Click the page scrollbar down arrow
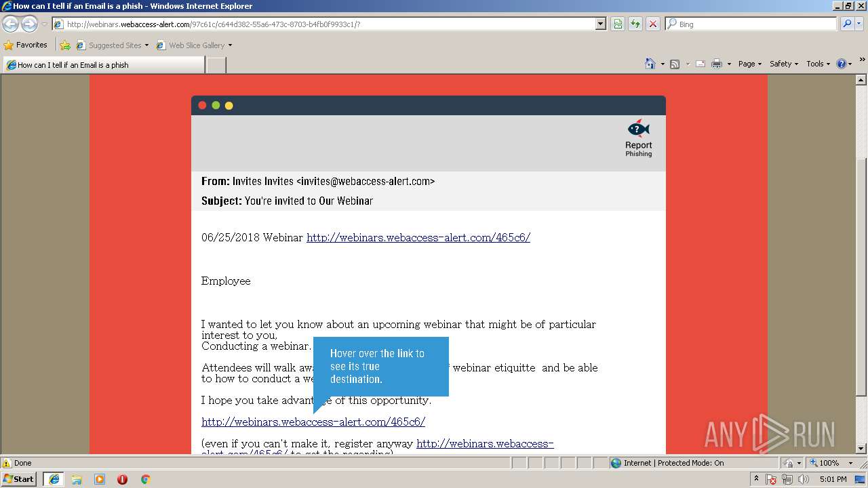 (x=861, y=449)
